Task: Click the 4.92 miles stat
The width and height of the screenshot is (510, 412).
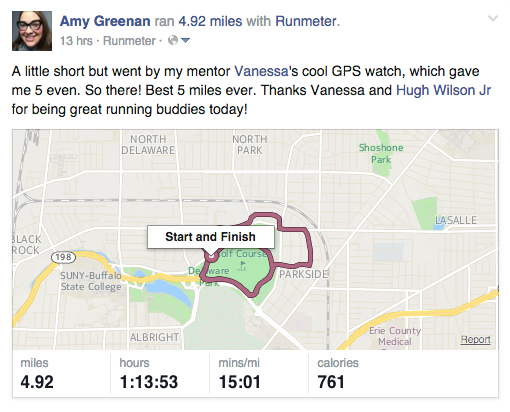Action: point(37,382)
